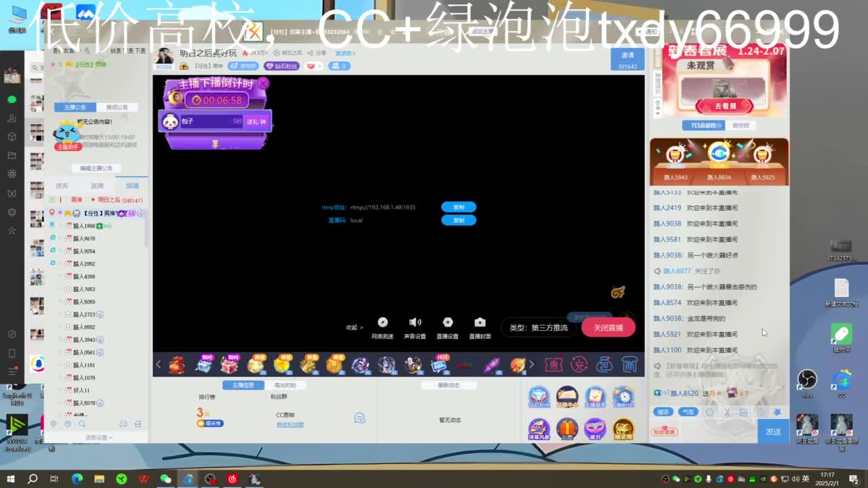This screenshot has height=488, width=868.
Task: Click the 编辑主播公告 button
Action: point(96,168)
